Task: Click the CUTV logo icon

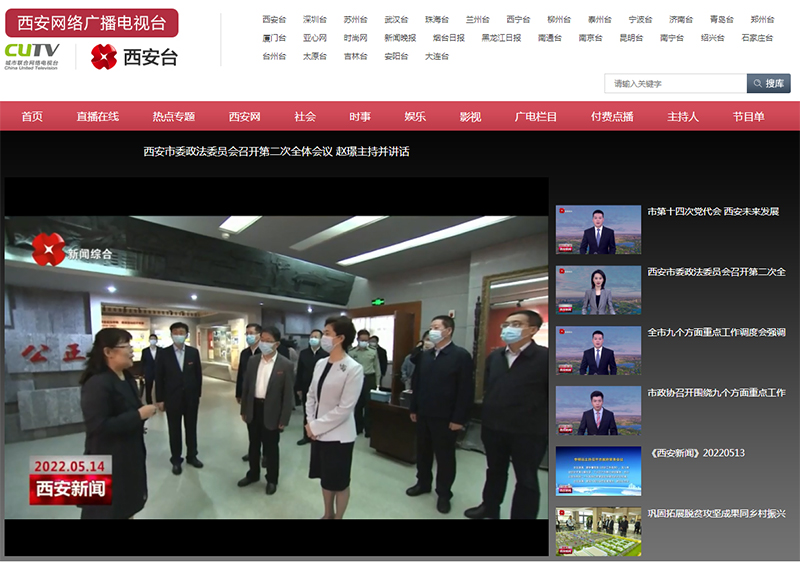Action: point(32,55)
